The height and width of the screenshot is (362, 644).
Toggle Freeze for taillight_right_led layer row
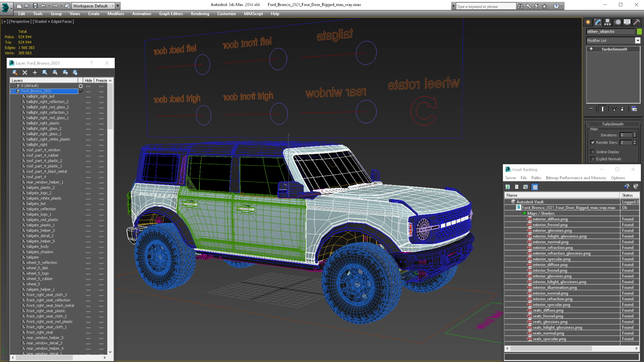(x=101, y=97)
